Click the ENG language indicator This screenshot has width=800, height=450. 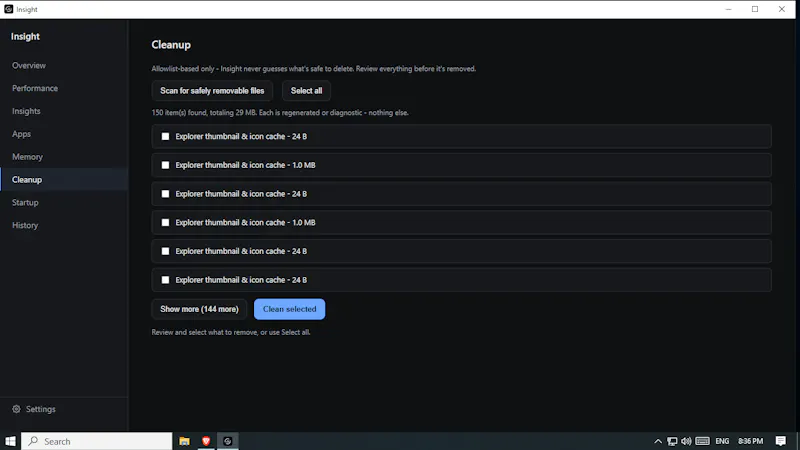point(722,441)
